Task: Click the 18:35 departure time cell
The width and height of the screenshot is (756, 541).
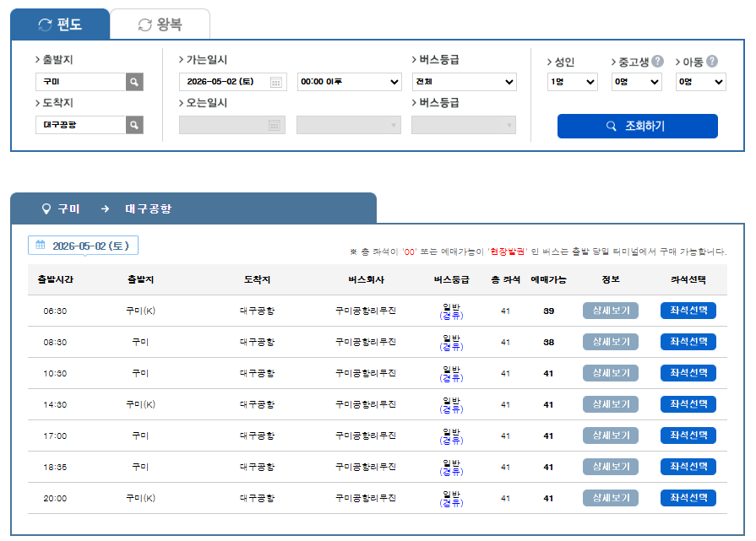Action: [55, 468]
